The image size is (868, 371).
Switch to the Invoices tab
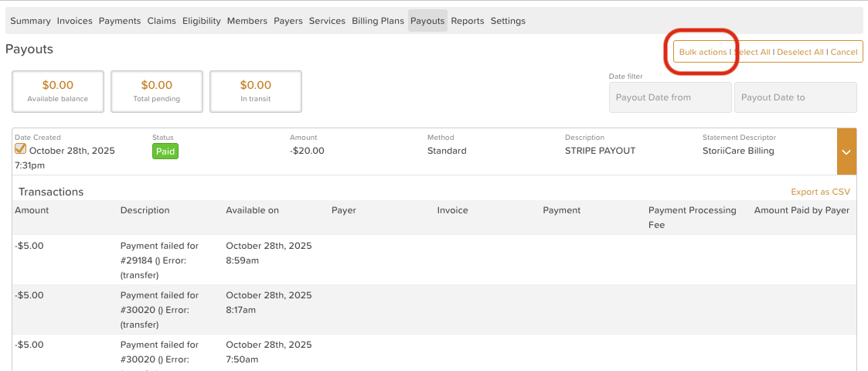[74, 21]
